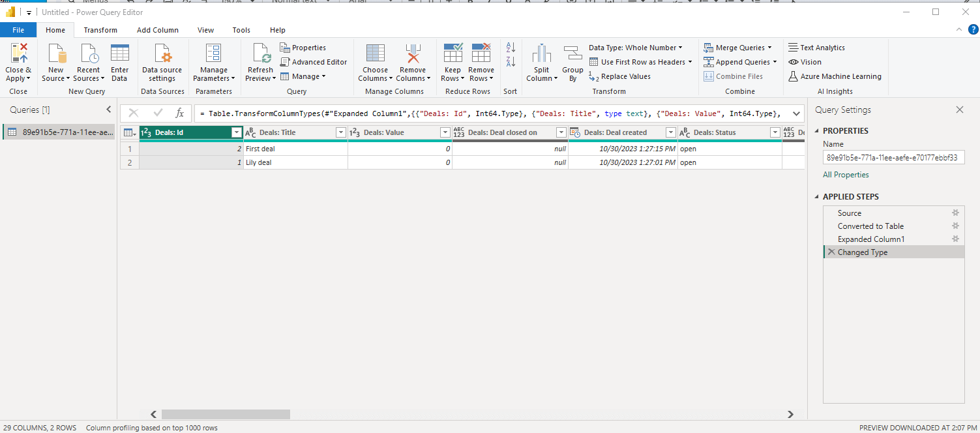Open the Add Column ribbon tab
The height and width of the screenshot is (433, 980).
158,30
